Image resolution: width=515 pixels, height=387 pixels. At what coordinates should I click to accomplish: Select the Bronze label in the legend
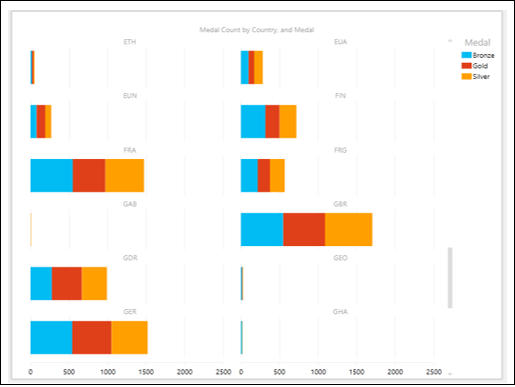coord(483,55)
